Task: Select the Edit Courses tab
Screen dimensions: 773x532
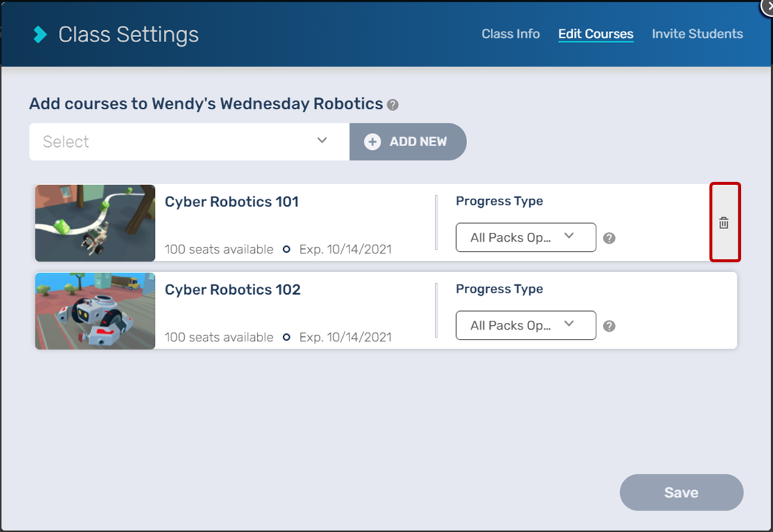Action: (596, 34)
